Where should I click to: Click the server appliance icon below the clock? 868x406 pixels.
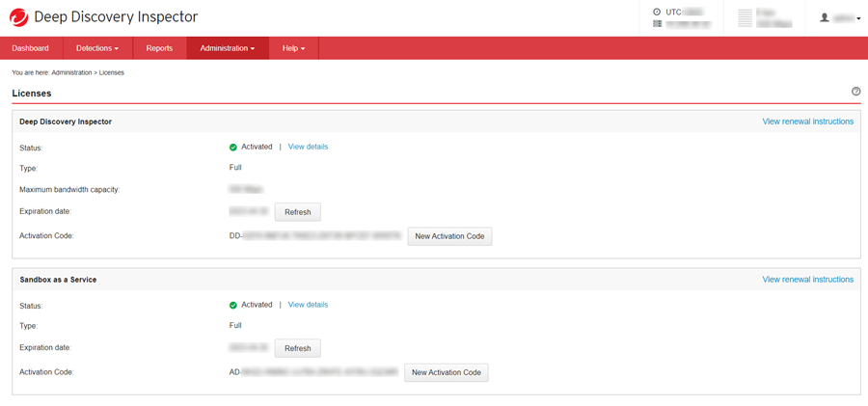(657, 24)
